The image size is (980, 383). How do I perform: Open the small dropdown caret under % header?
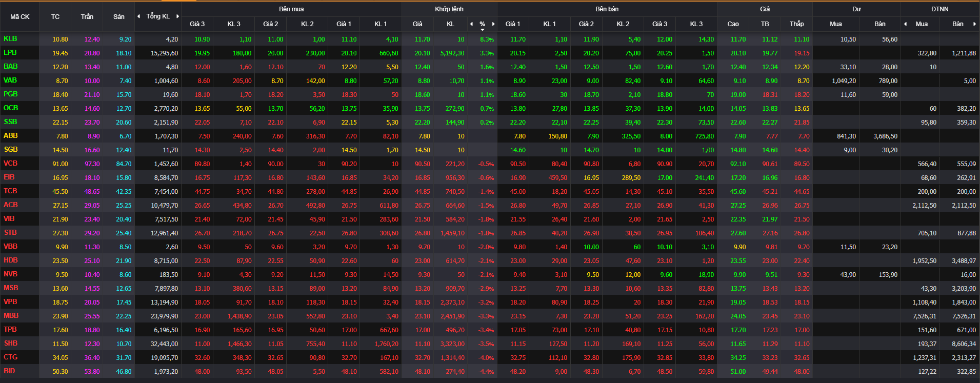pyautogui.click(x=483, y=30)
